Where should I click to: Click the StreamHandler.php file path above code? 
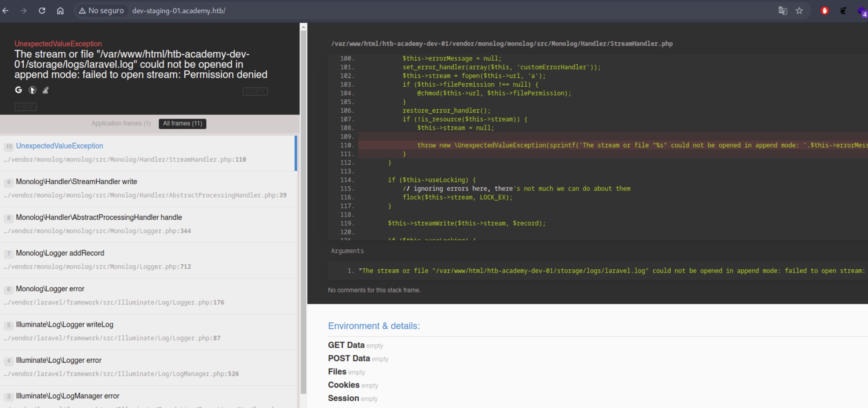click(x=502, y=44)
